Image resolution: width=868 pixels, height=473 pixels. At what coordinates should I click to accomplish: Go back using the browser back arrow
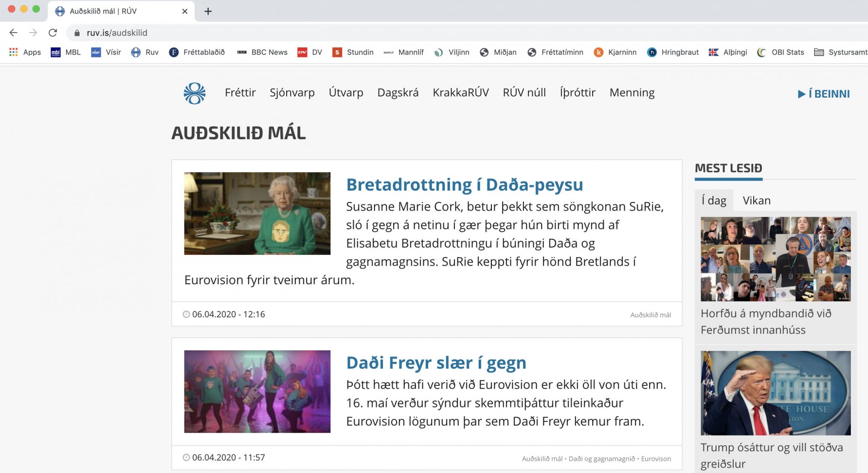(14, 33)
